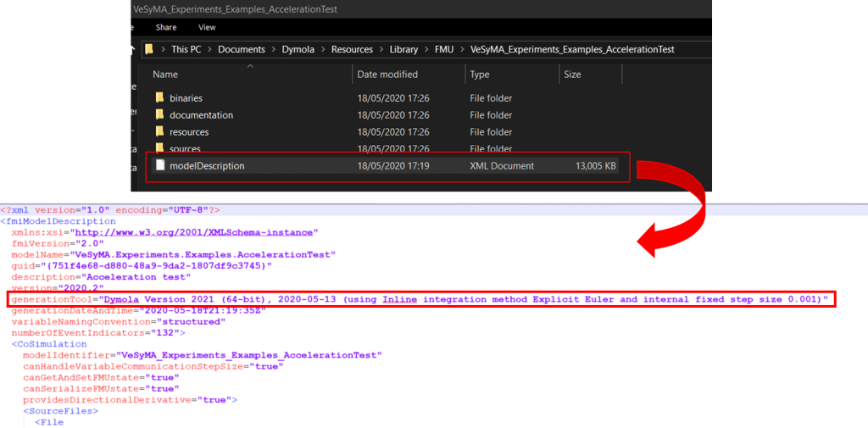
Task: Expand chevron after Documents breadcrumb
Action: pyautogui.click(x=275, y=49)
